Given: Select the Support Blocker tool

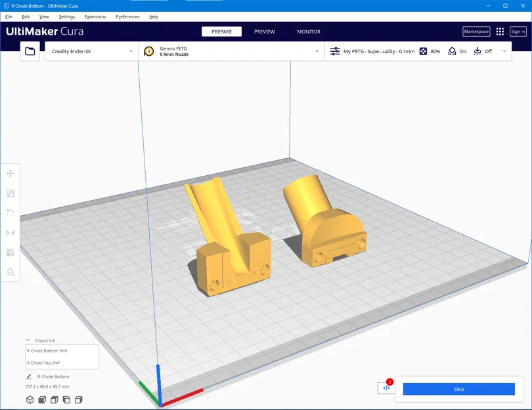Looking at the screenshot, I should coord(10,272).
